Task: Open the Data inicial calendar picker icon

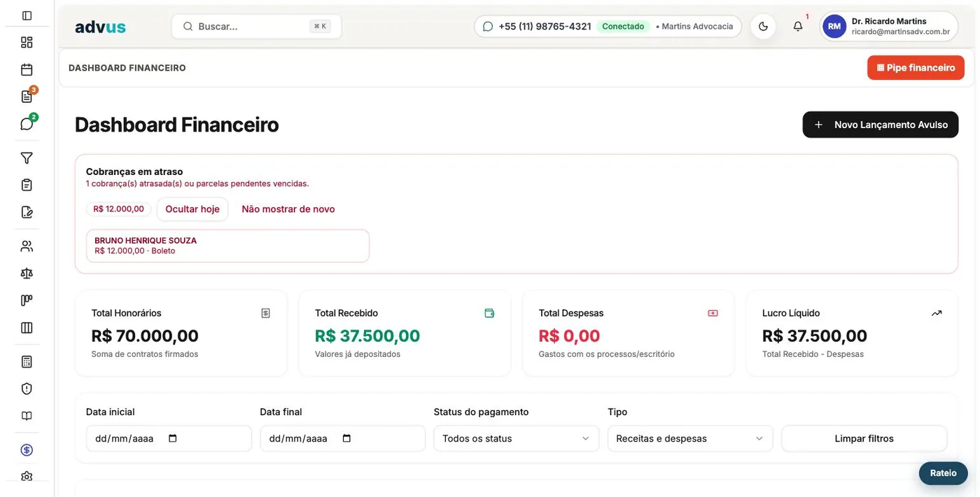Action: coord(173,438)
